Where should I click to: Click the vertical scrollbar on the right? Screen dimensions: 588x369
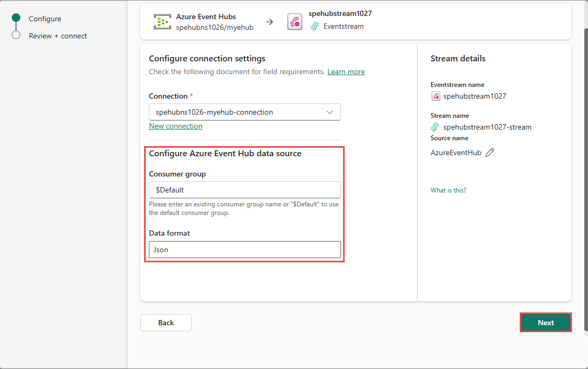[x=586, y=180]
